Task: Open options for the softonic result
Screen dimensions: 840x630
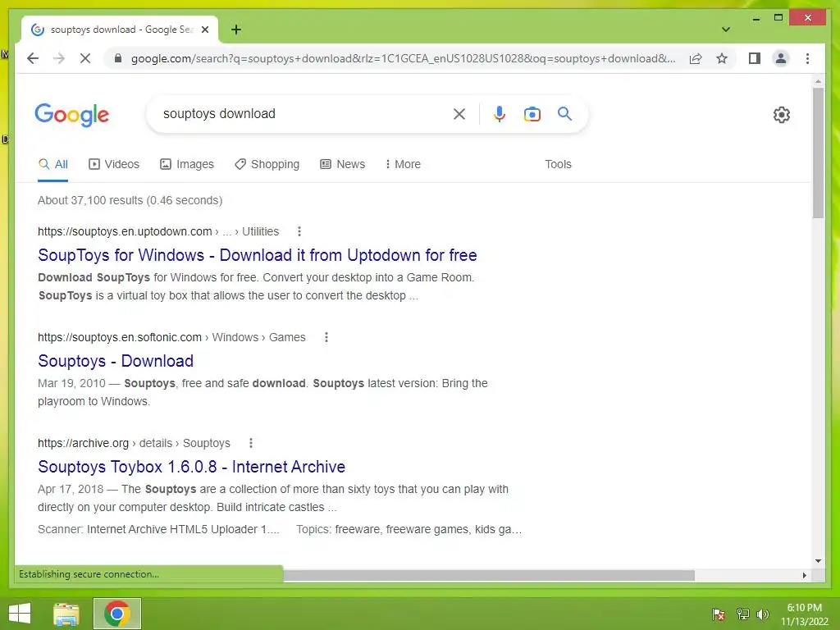Action: point(326,337)
